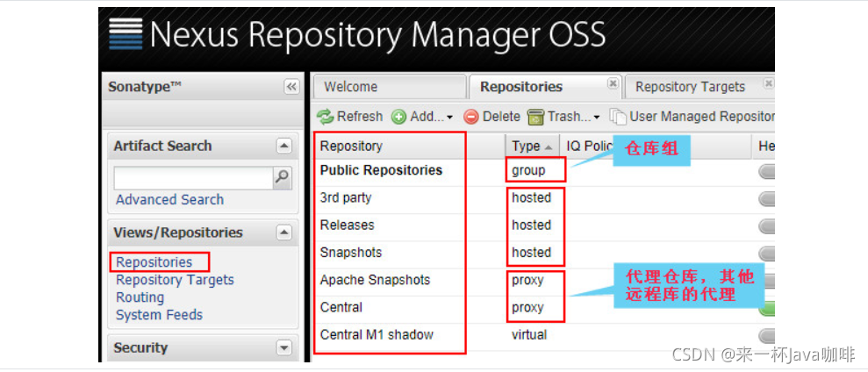
Task: Collapse the Artifact Search section
Action: click(x=284, y=147)
